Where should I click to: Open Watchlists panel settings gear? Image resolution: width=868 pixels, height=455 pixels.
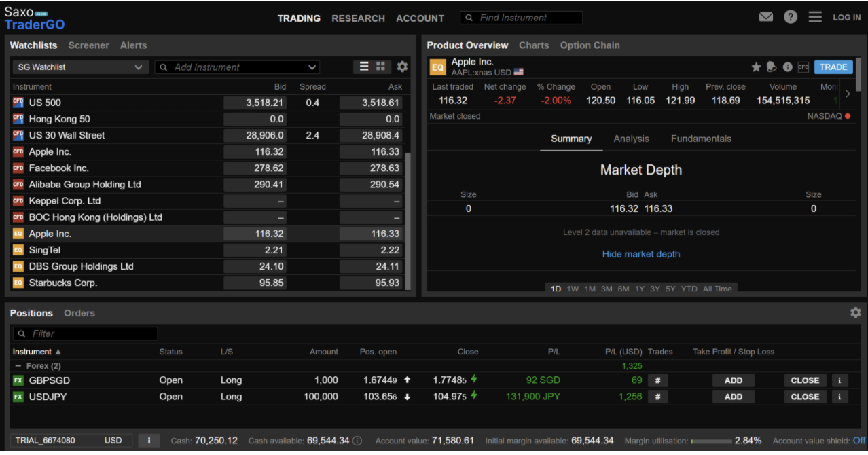pyautogui.click(x=402, y=67)
